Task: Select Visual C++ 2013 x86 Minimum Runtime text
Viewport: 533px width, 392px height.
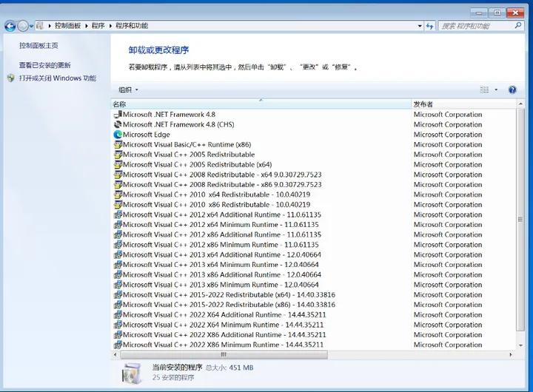Action: coord(221,285)
